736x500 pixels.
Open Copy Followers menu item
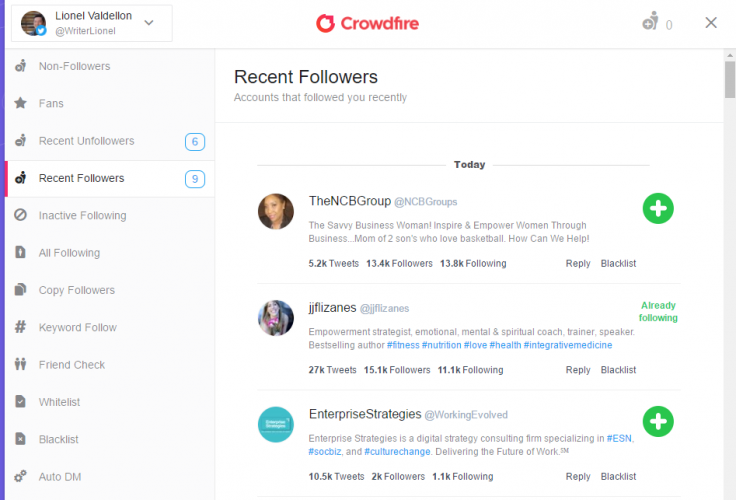click(x=110, y=290)
